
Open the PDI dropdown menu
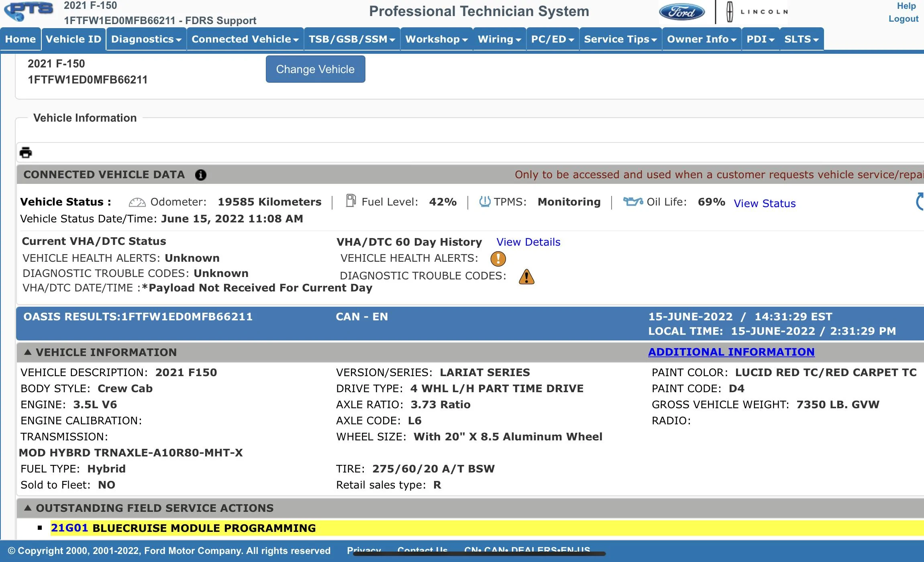pyautogui.click(x=761, y=39)
